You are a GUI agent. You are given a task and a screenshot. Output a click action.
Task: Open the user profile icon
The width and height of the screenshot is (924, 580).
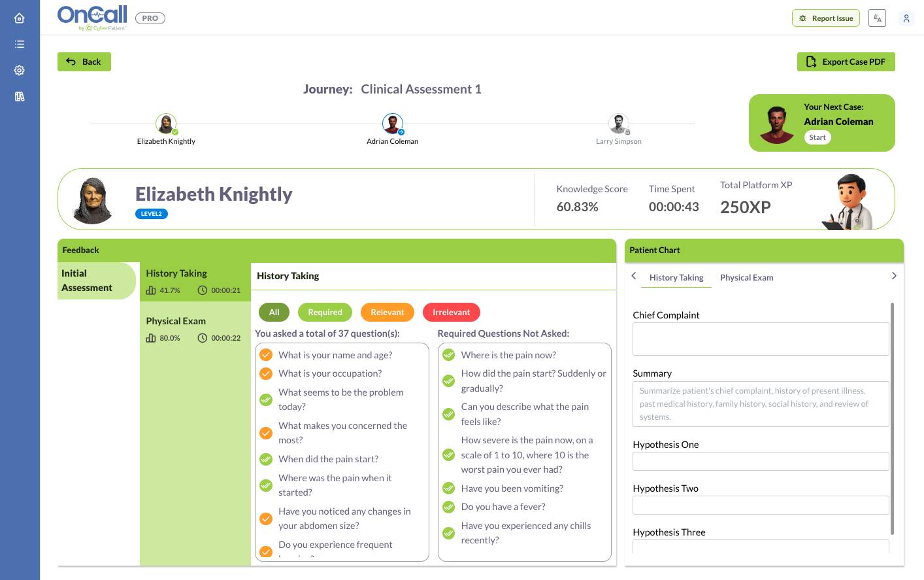(906, 18)
